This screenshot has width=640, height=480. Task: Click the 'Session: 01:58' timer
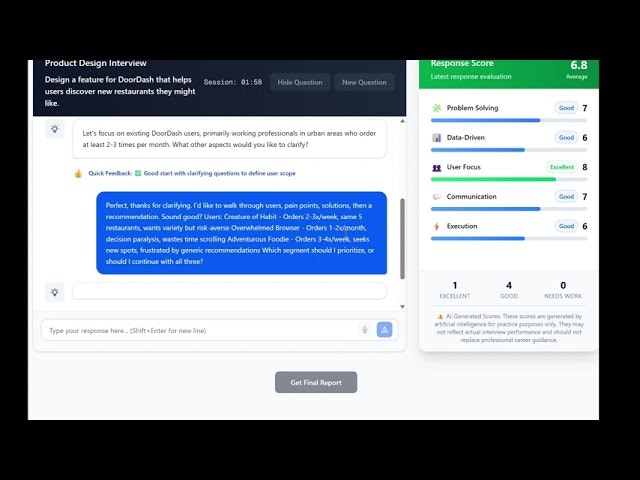tap(233, 82)
